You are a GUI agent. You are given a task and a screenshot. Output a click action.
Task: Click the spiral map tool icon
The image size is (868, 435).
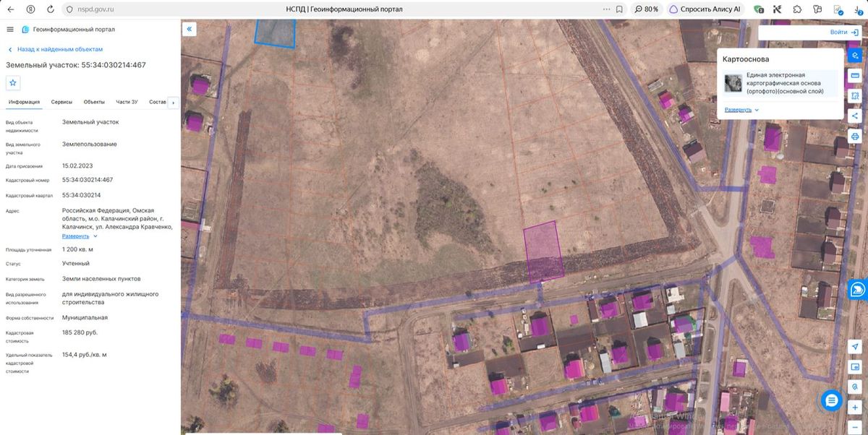point(855,387)
